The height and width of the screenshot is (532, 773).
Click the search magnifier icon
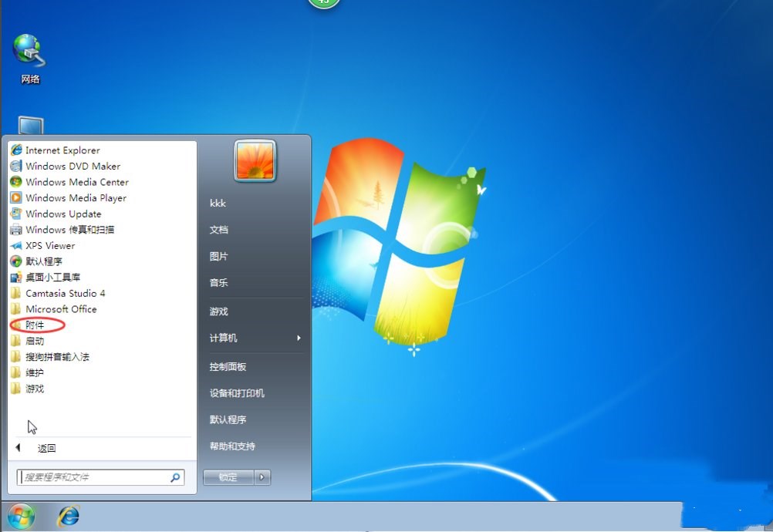[x=175, y=477]
